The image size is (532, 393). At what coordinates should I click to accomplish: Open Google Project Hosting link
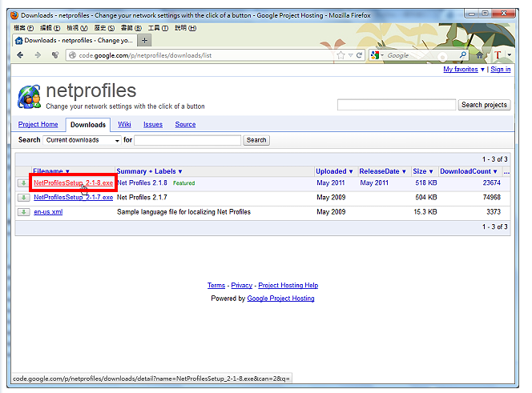tap(280, 299)
